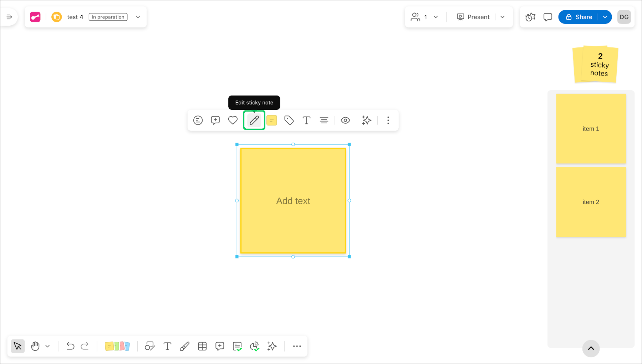Activate the select arrow cursor tool
The image size is (642, 364).
tap(17, 346)
